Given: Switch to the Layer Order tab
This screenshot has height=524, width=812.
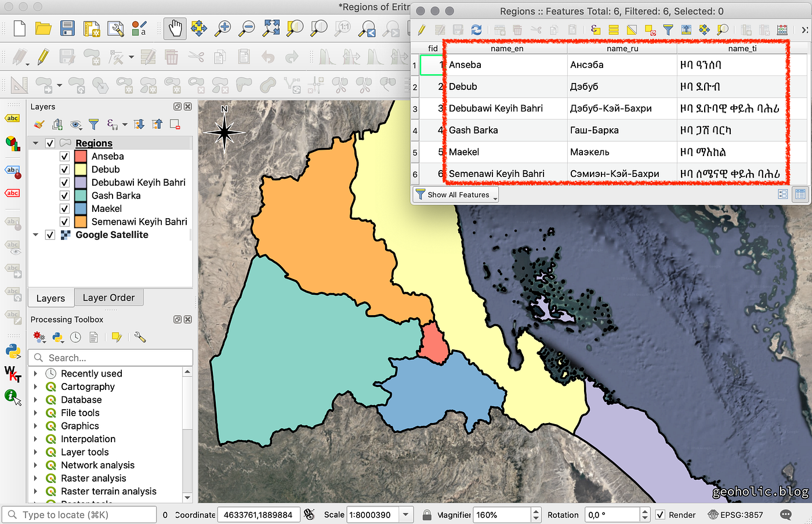Looking at the screenshot, I should tap(108, 298).
